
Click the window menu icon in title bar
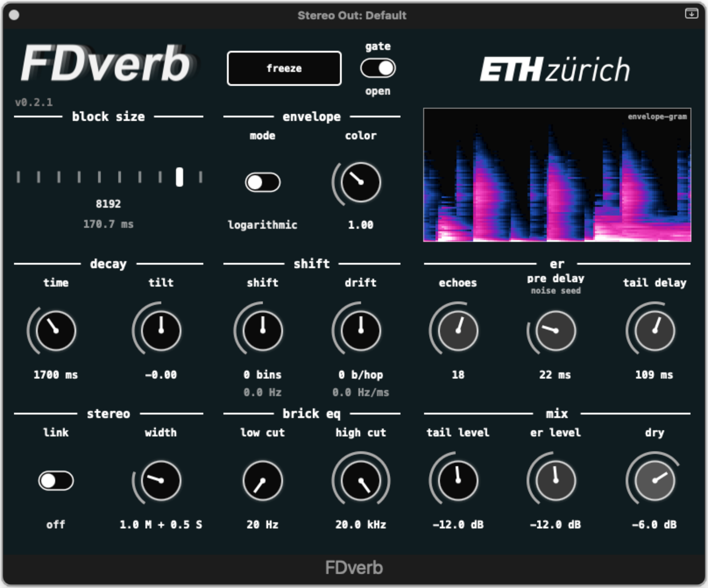tap(691, 14)
